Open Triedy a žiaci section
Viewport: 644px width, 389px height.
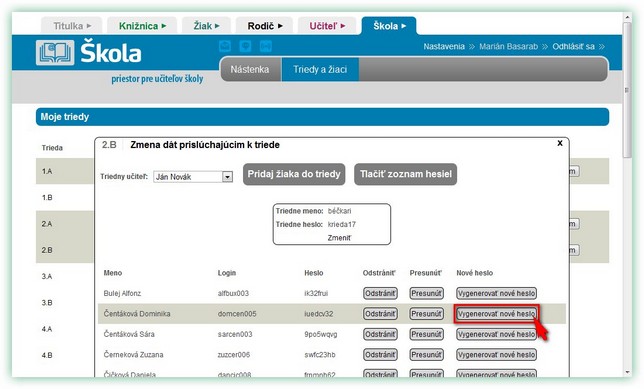[x=320, y=69]
